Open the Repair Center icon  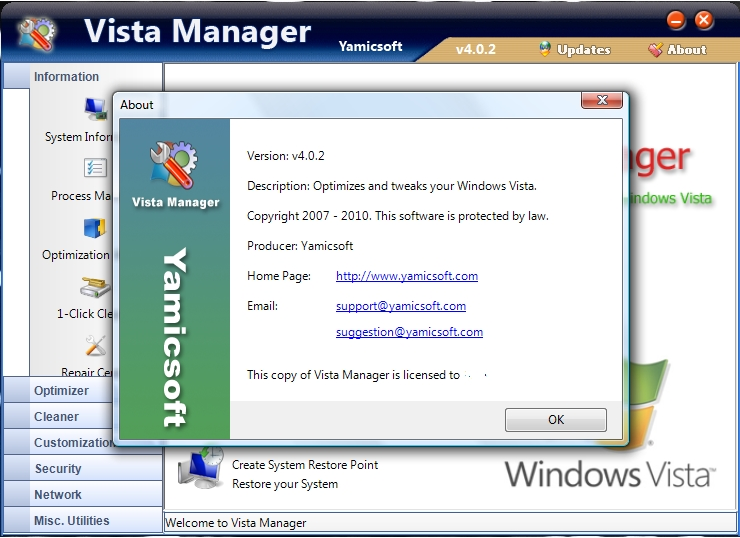[96, 346]
